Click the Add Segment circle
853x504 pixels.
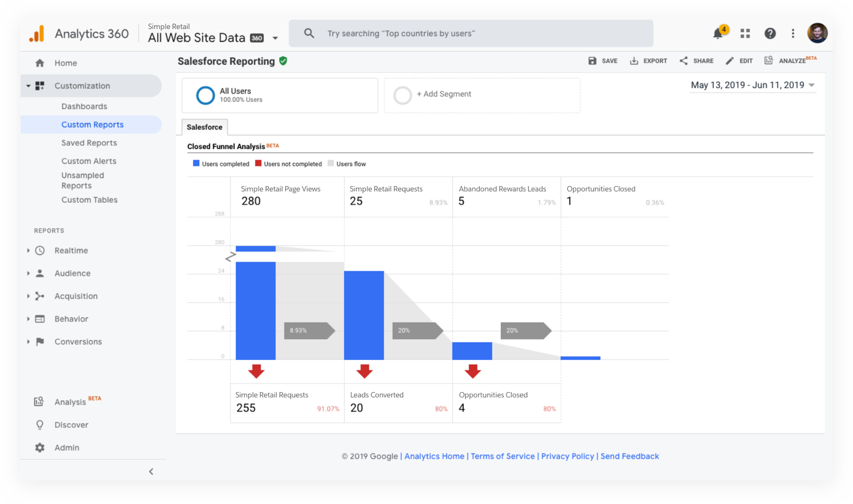pyautogui.click(x=402, y=95)
